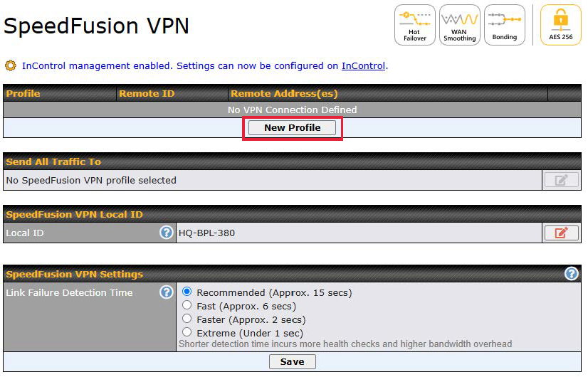588x377 pixels.
Task: Edit the Send All Traffic To setting
Action: (x=561, y=180)
